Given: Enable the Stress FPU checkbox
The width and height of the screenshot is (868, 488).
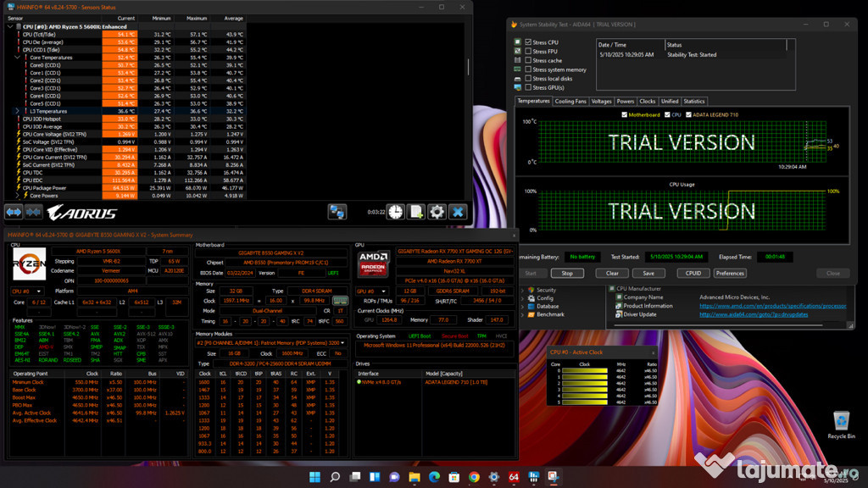Looking at the screenshot, I should (x=528, y=52).
